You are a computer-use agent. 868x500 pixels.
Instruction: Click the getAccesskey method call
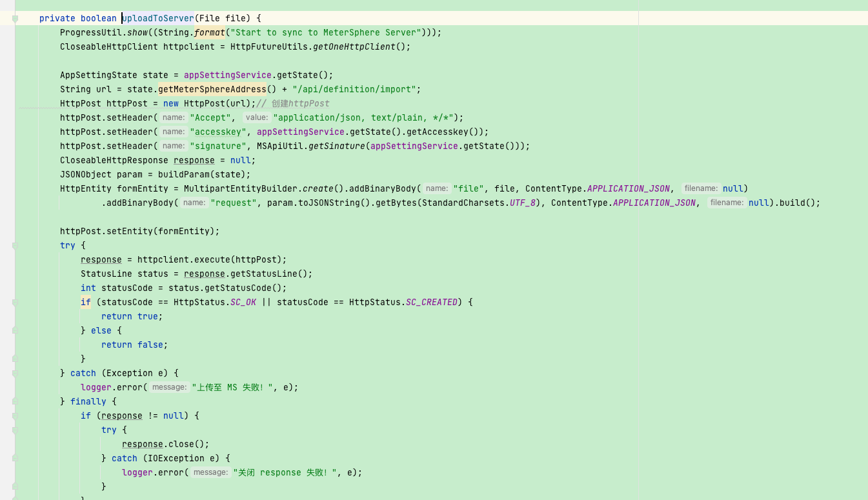[438, 132]
